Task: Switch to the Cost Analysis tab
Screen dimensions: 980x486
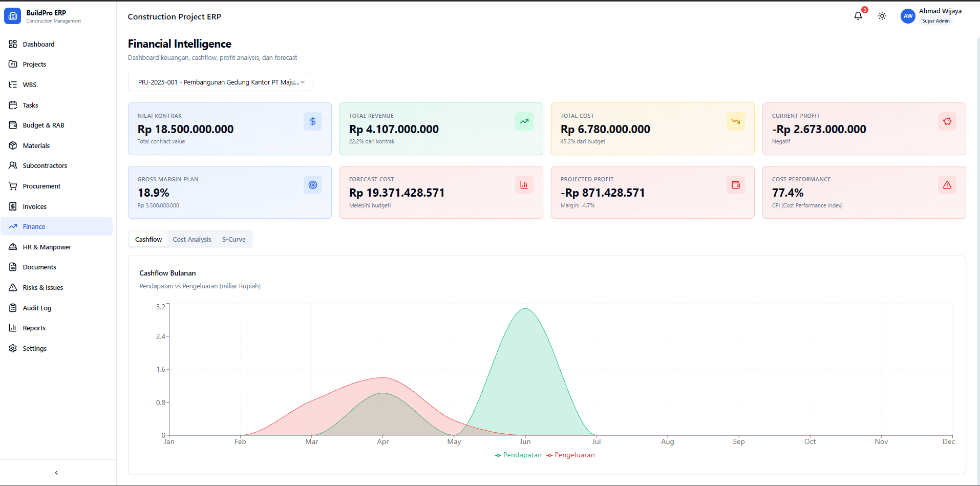Action: [192, 239]
